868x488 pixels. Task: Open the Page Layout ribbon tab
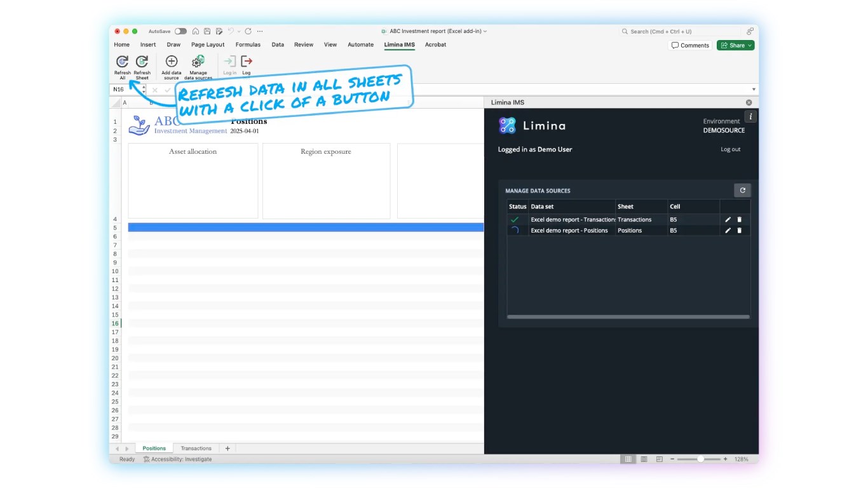(x=208, y=44)
